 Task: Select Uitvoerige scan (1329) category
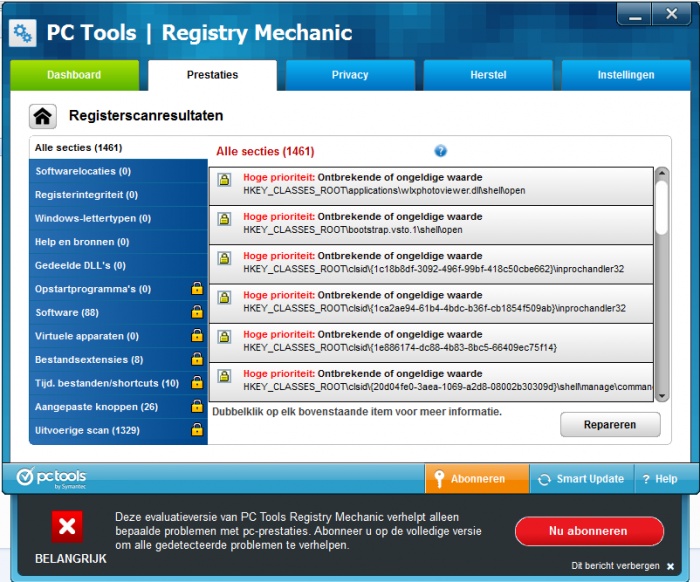118,430
